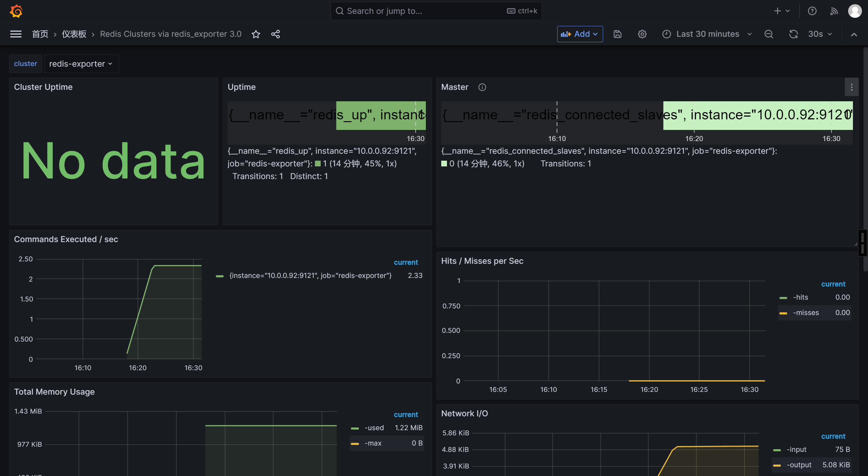868x476 pixels.
Task: Click the refresh dashboard icon
Action: coord(793,34)
